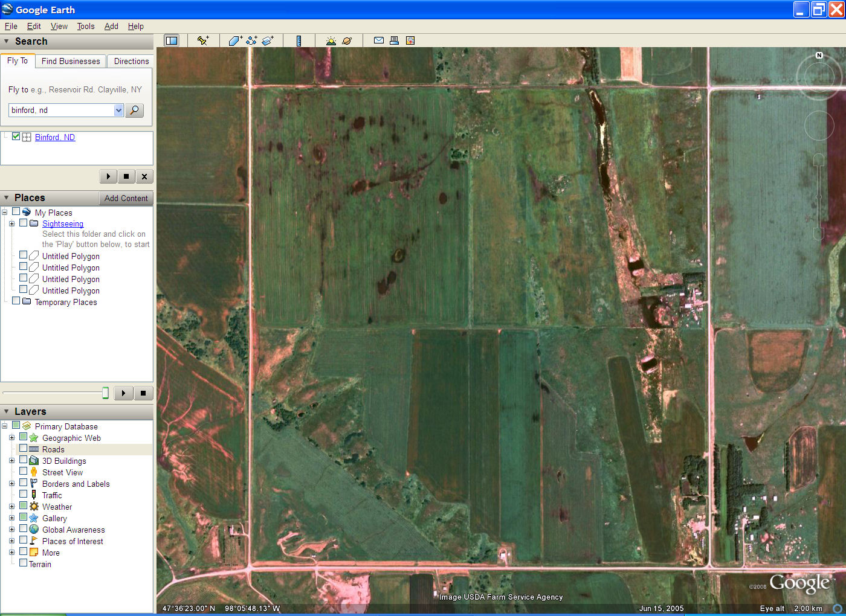This screenshot has height=616, width=846.
Task: Click the Geographic Web star icon
Action: coord(34,438)
